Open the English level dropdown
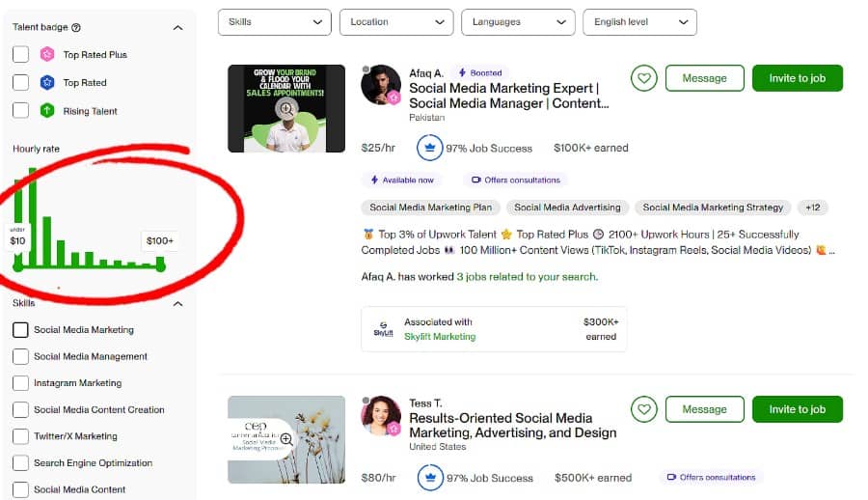This screenshot has height=500, width=868. click(x=640, y=22)
